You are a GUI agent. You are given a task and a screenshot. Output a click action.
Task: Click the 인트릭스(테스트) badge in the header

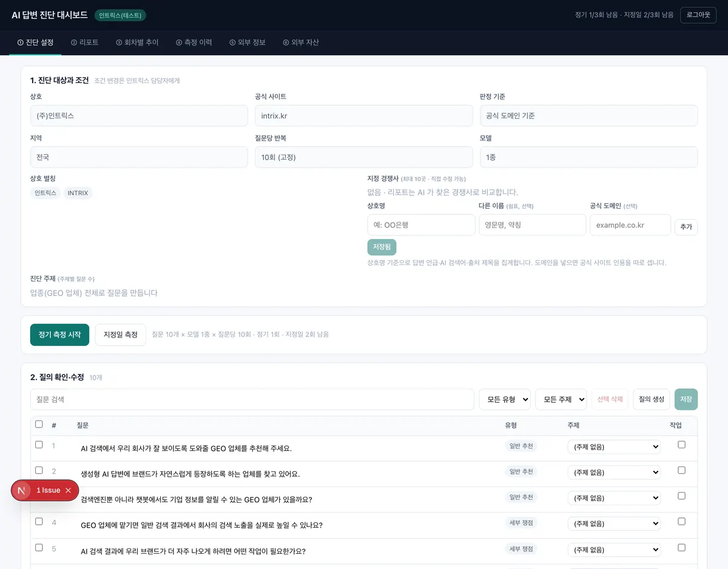[x=120, y=15]
